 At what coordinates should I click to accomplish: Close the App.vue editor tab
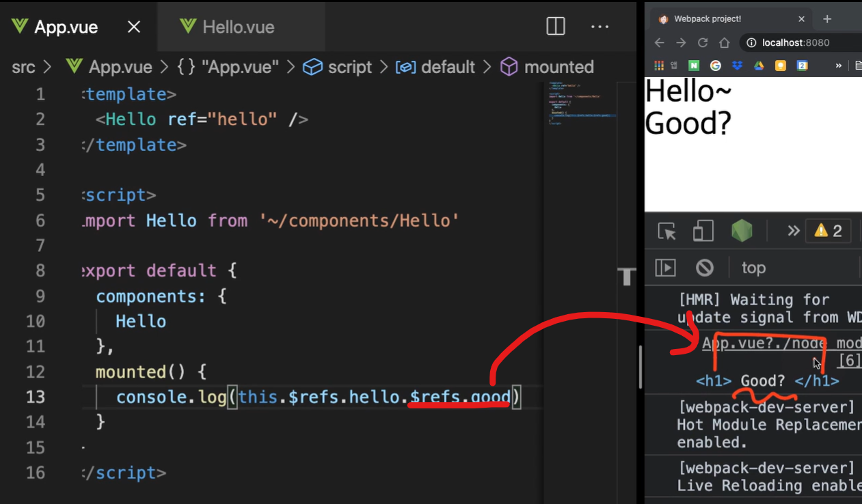134,27
